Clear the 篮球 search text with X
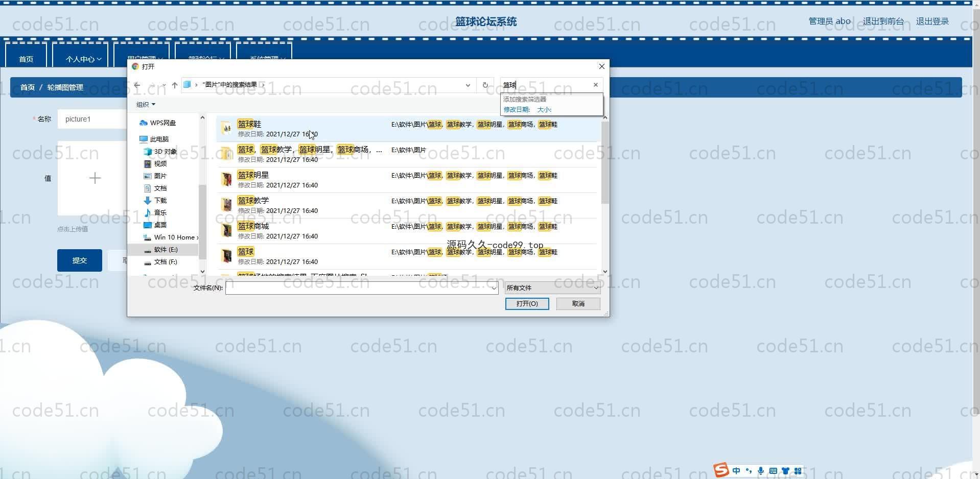The height and width of the screenshot is (479, 980). tap(596, 85)
